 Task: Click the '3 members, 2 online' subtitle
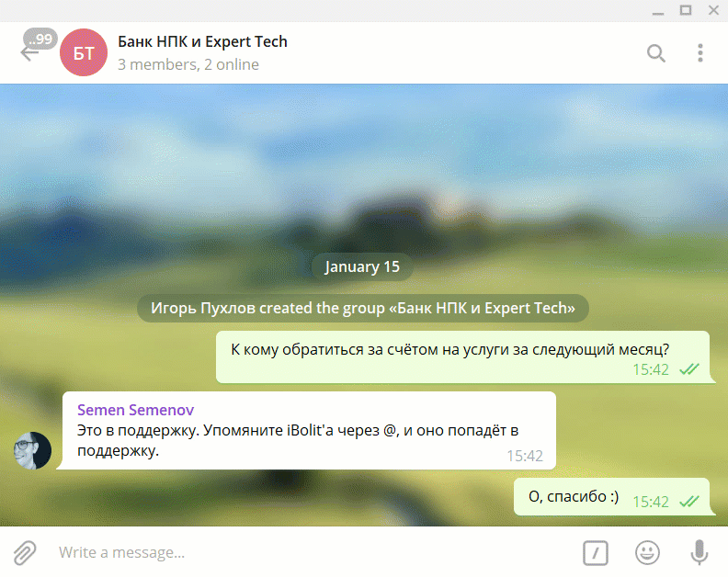[x=188, y=64]
